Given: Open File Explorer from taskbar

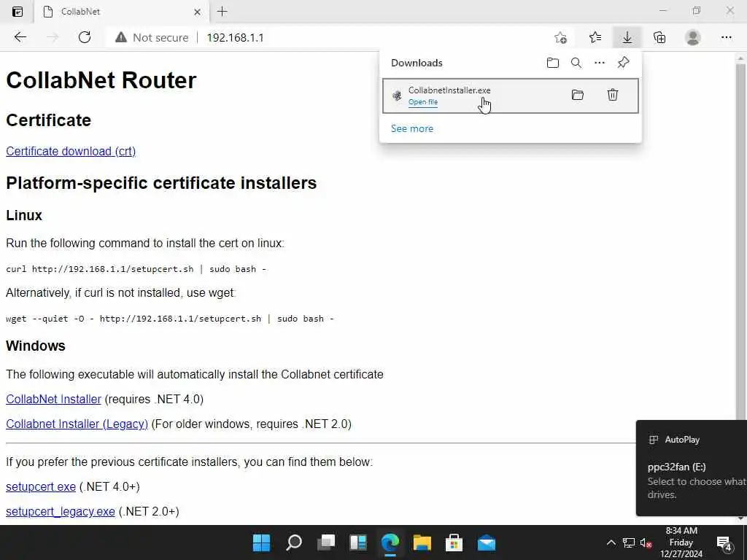Looking at the screenshot, I should 422,542.
